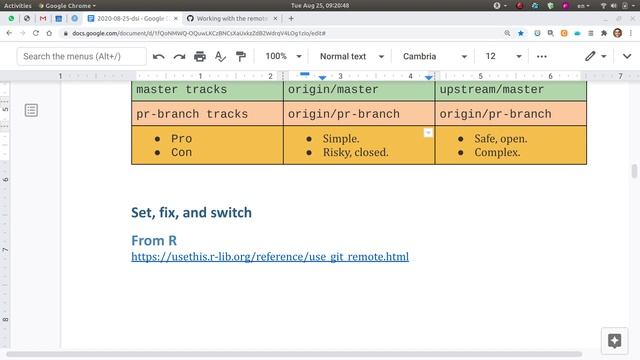640x360 pixels.
Task: Open the Ubuntu Activities overview
Action: click(x=18, y=6)
